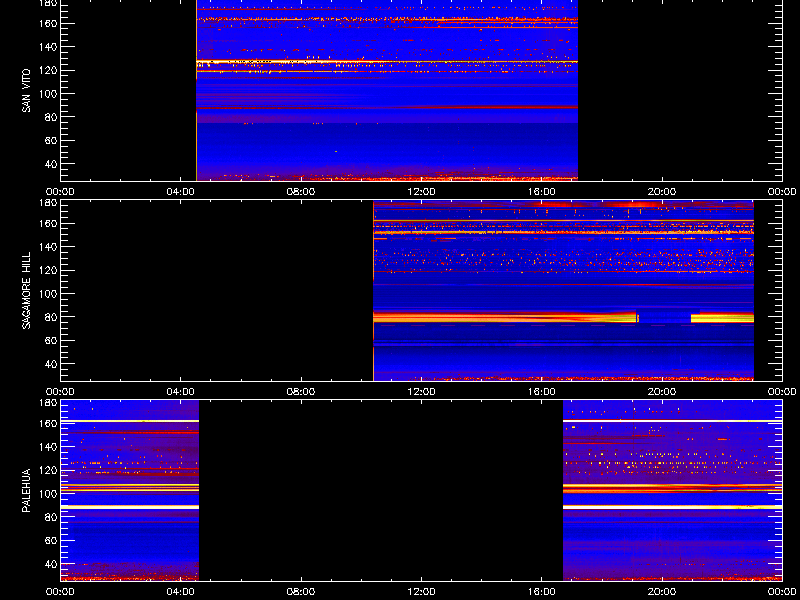Select 16:00 time label under SAGAMORE HILL plot
This screenshot has width=800, height=600.
coord(542,392)
